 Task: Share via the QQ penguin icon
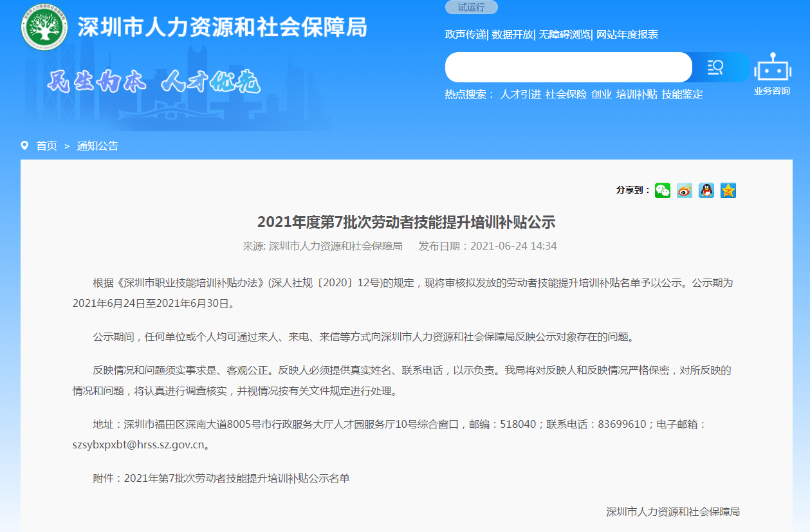click(x=706, y=190)
